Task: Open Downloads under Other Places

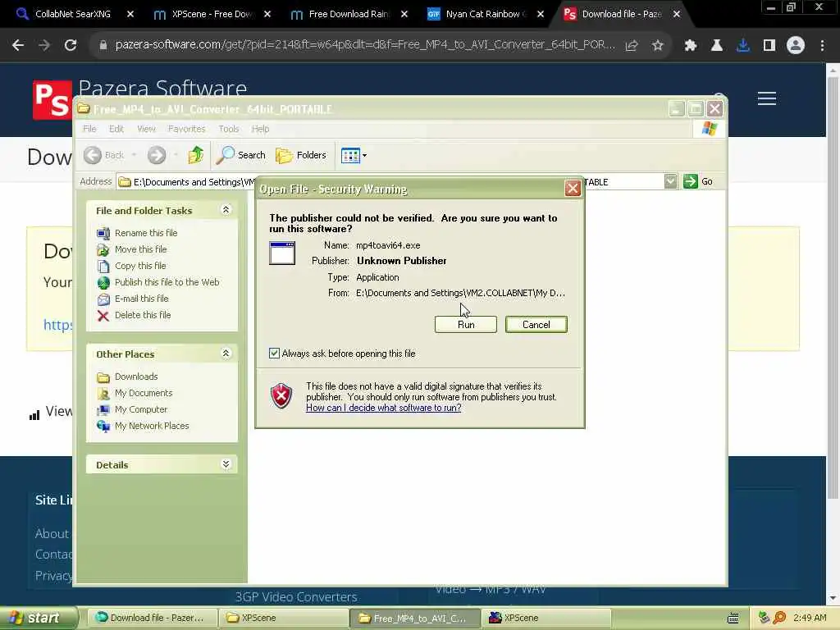Action: pos(136,377)
